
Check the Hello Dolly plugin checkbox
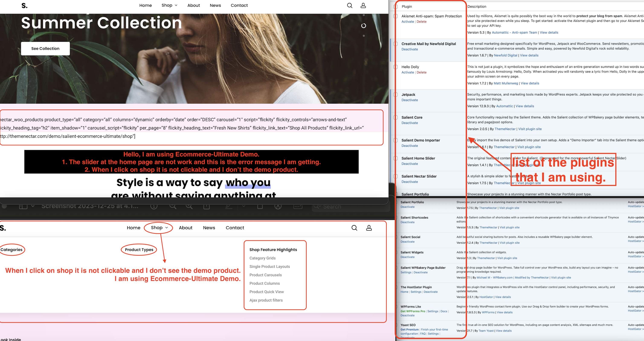coord(396,67)
